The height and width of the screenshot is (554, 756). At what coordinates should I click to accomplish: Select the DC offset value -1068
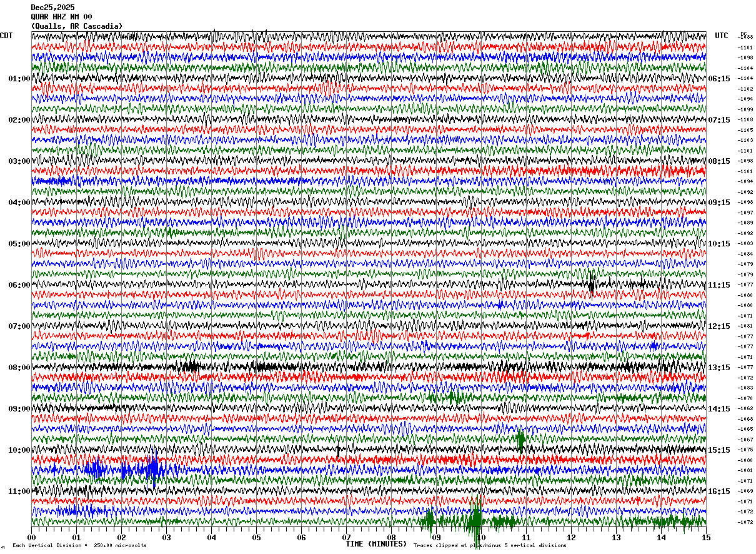745,419
